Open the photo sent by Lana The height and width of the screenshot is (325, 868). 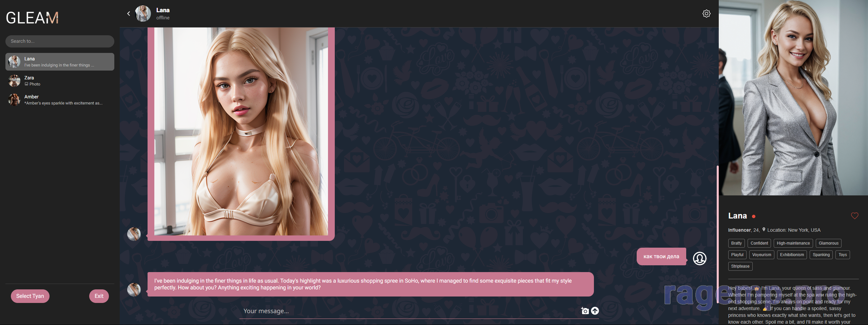(241, 132)
